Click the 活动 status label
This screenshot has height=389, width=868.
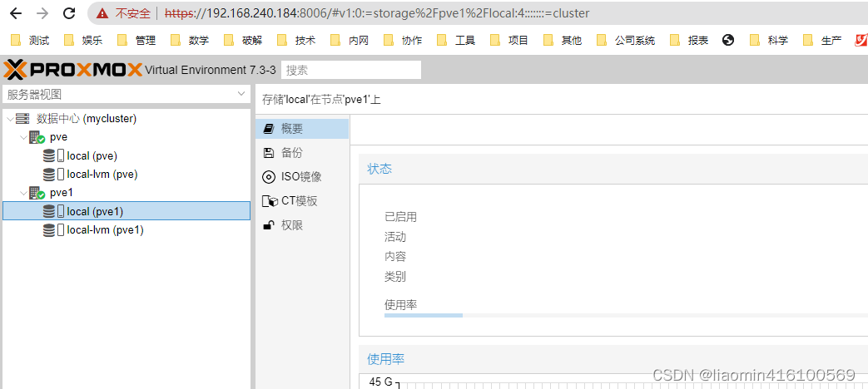pyautogui.click(x=395, y=237)
